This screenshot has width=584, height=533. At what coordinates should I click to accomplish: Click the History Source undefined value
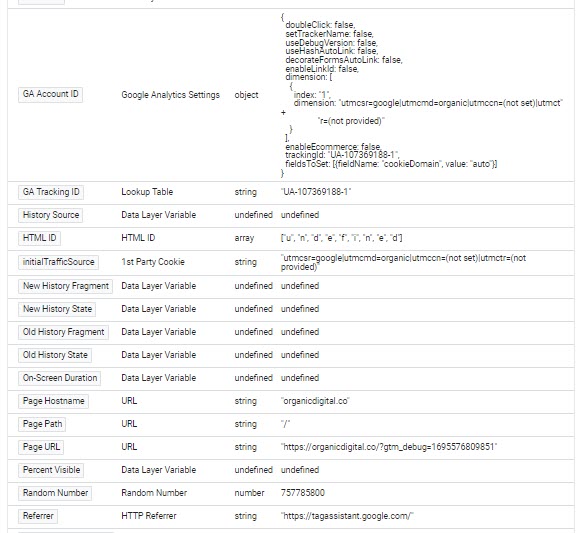(300, 215)
